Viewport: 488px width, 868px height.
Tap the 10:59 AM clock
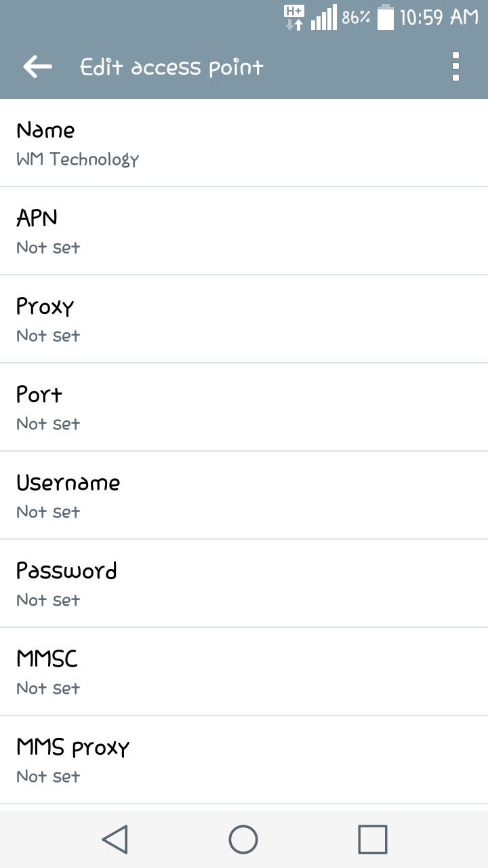tap(439, 18)
